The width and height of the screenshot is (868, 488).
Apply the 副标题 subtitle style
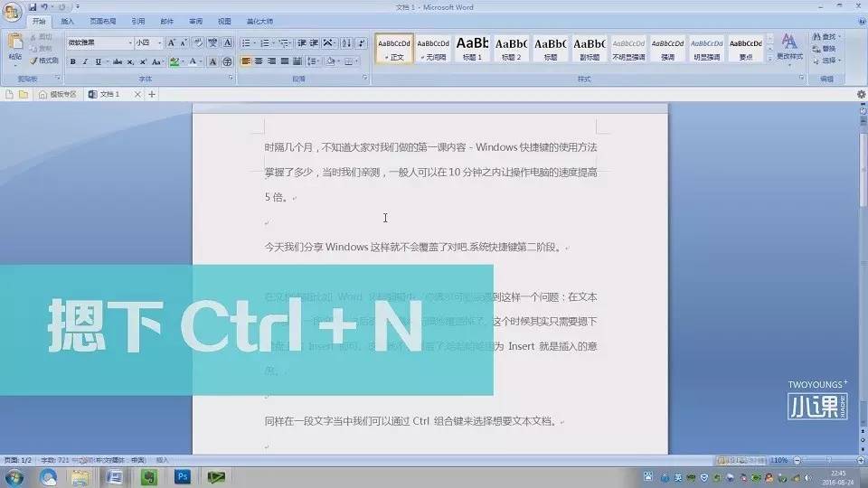click(589, 49)
